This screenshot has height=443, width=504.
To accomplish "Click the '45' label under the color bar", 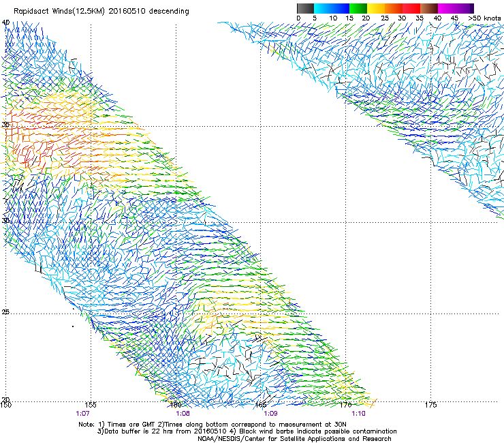I will tap(454, 18).
